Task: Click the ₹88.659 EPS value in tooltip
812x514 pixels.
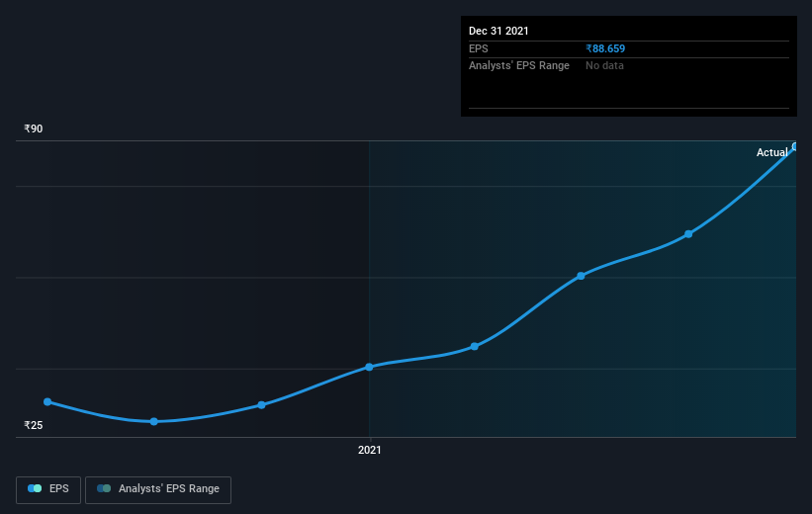Action: point(605,48)
